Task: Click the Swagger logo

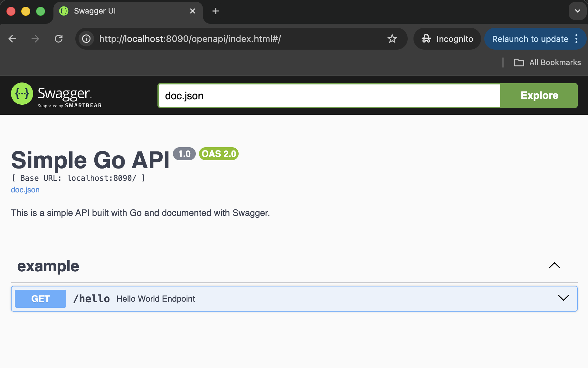Action: pos(22,94)
